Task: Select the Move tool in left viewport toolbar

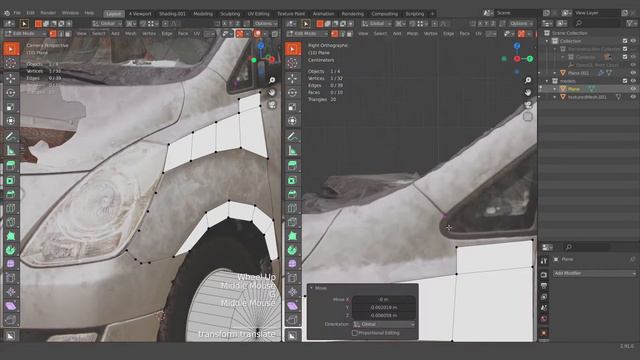Action: [x=11, y=78]
